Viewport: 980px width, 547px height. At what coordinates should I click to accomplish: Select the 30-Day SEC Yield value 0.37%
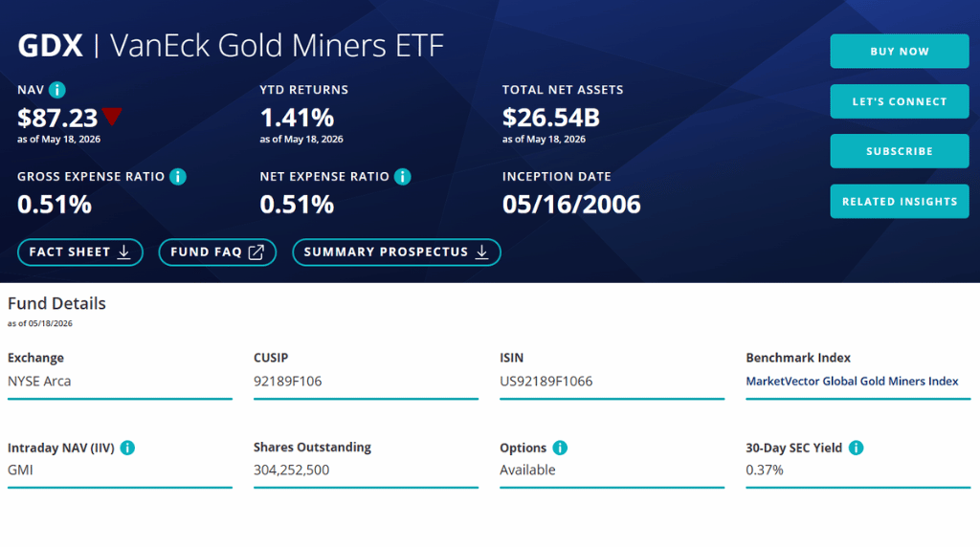pyautogui.click(x=765, y=470)
